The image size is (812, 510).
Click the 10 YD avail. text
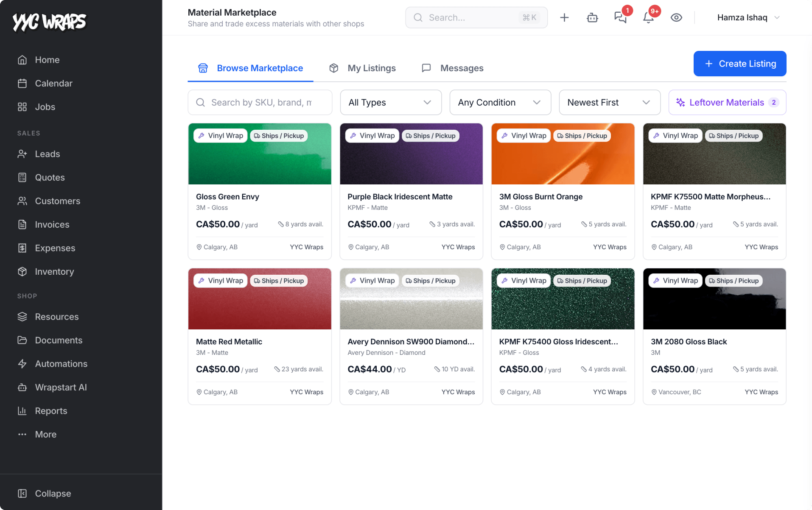coord(454,369)
